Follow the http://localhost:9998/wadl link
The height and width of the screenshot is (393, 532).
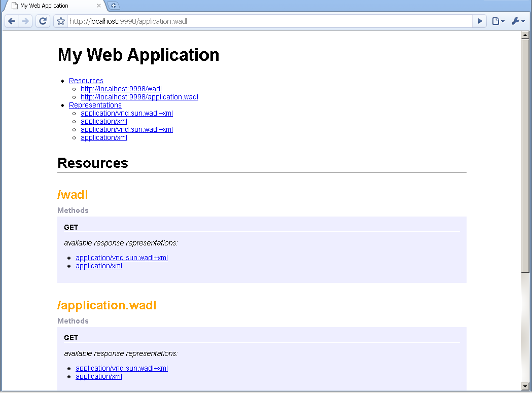(121, 89)
